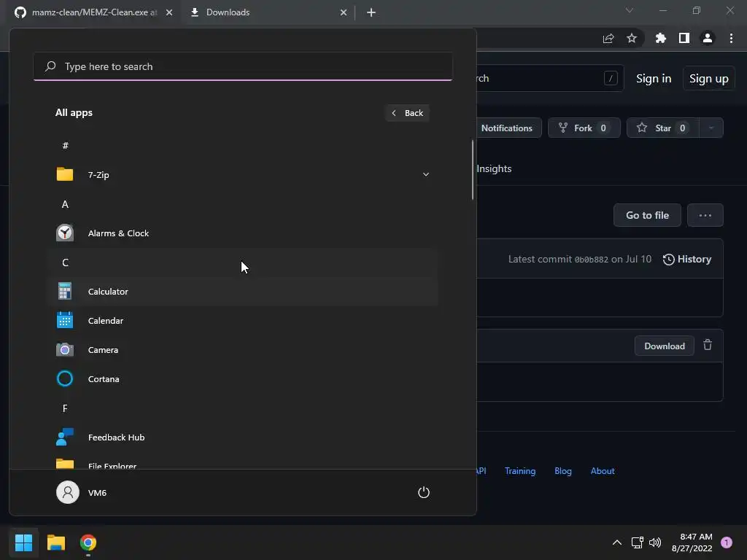
Task: Close the mamz-clean GitHub tab
Action: [x=169, y=12]
